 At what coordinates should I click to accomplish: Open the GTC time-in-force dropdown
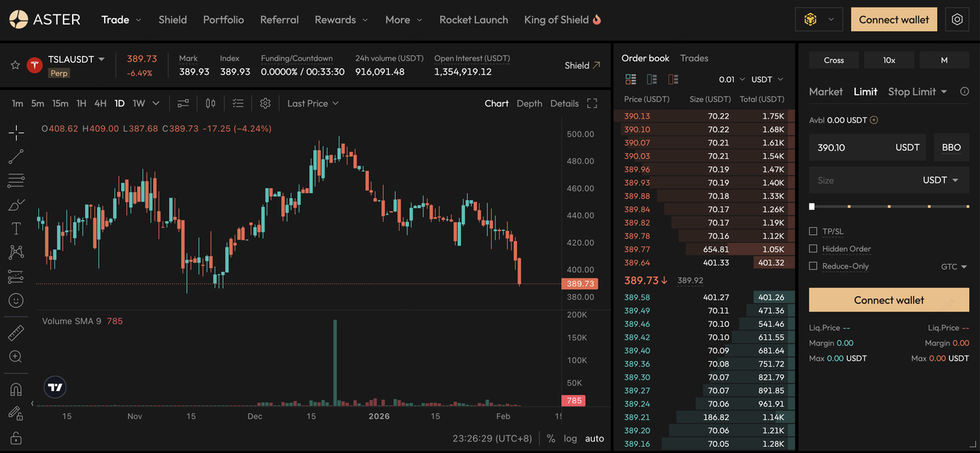954,267
